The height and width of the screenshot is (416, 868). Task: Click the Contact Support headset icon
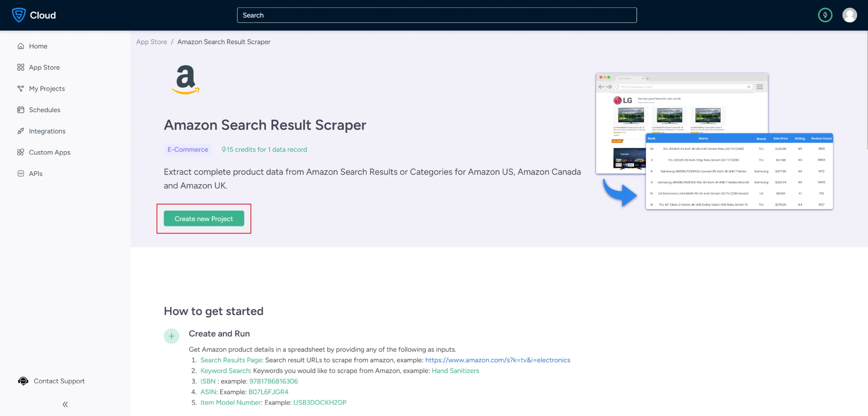[x=23, y=381]
